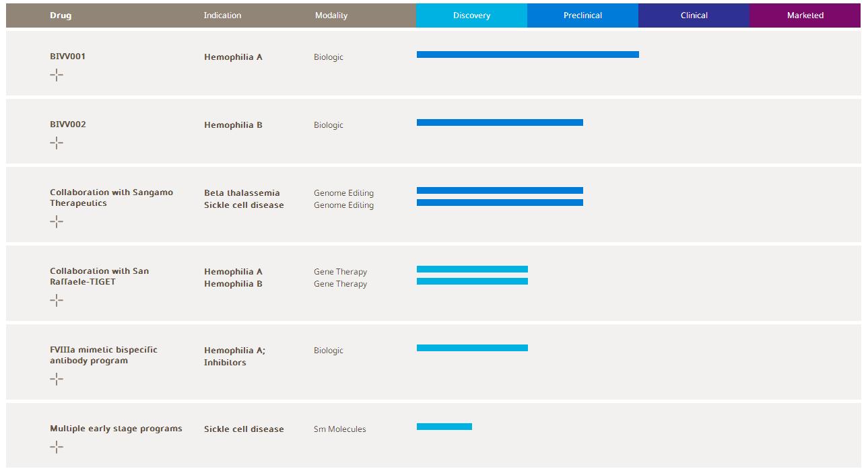Expand FVIIIa mimetic bispecific antibody plus icon
The image size is (868, 473).
[x=57, y=379]
